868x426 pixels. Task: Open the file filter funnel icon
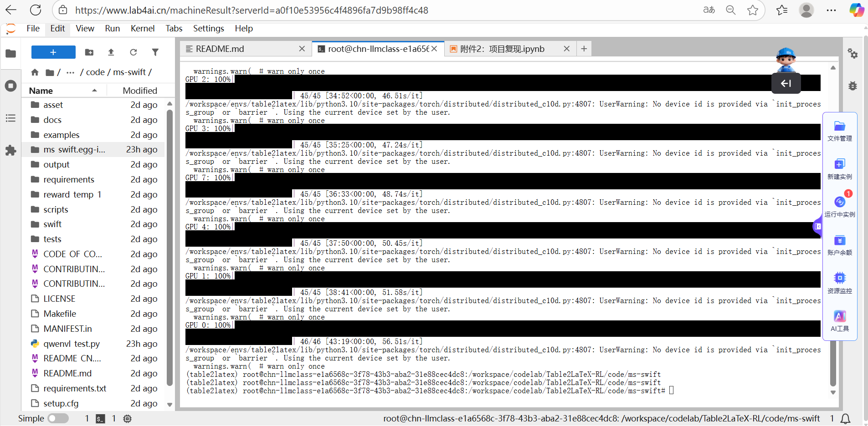pos(155,52)
